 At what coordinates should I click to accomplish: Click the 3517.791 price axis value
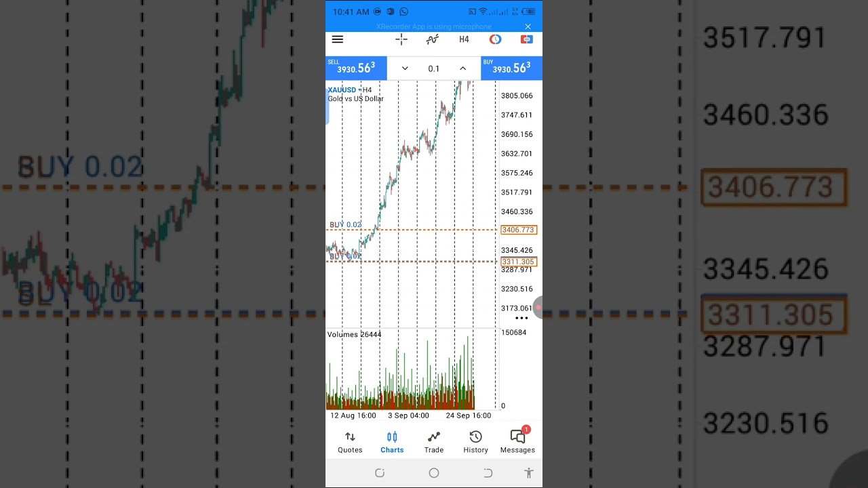(517, 192)
